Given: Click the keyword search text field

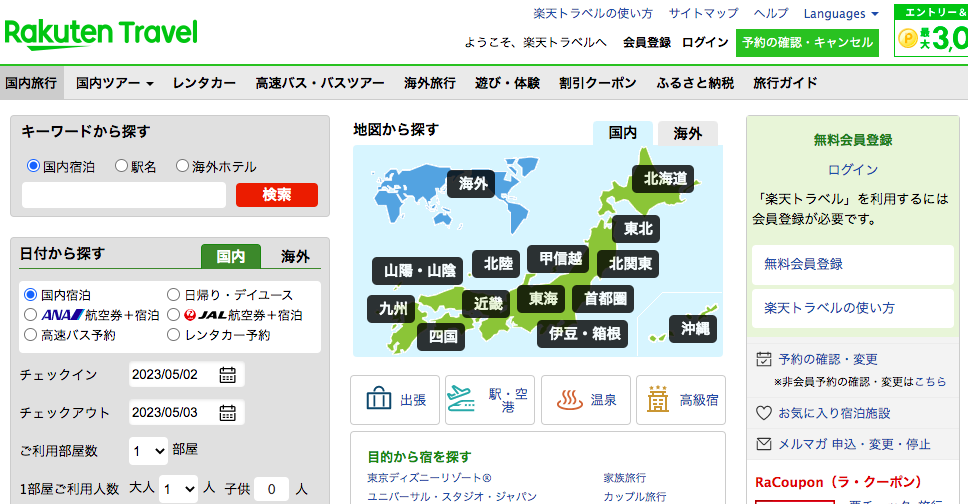Looking at the screenshot, I should pos(124,195).
